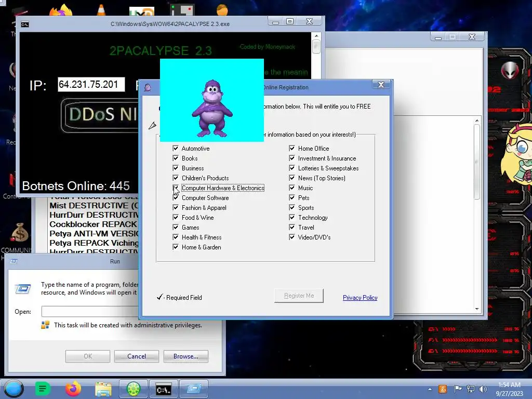Uncheck Home Office

click(292, 148)
